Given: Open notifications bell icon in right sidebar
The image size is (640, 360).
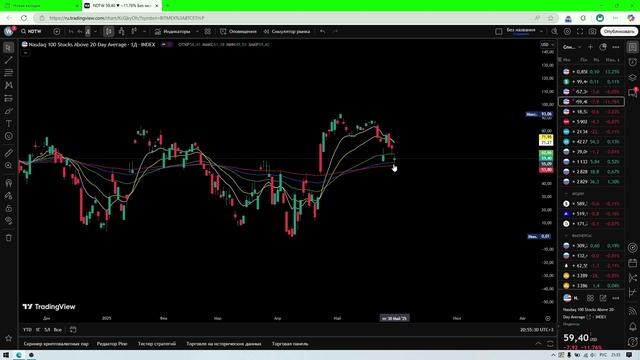Looking at the screenshot, I should pos(632,327).
